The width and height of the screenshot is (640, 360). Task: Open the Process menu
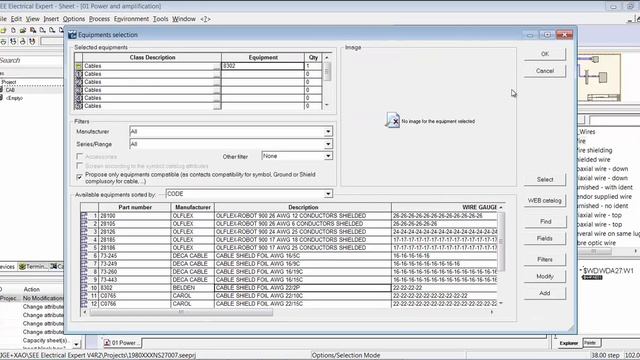coord(99,19)
